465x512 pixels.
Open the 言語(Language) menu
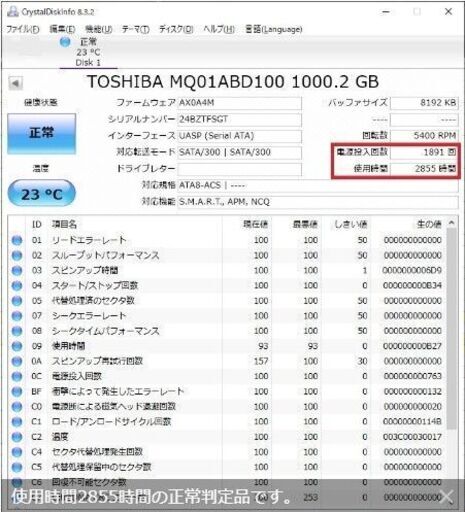click(x=273, y=29)
